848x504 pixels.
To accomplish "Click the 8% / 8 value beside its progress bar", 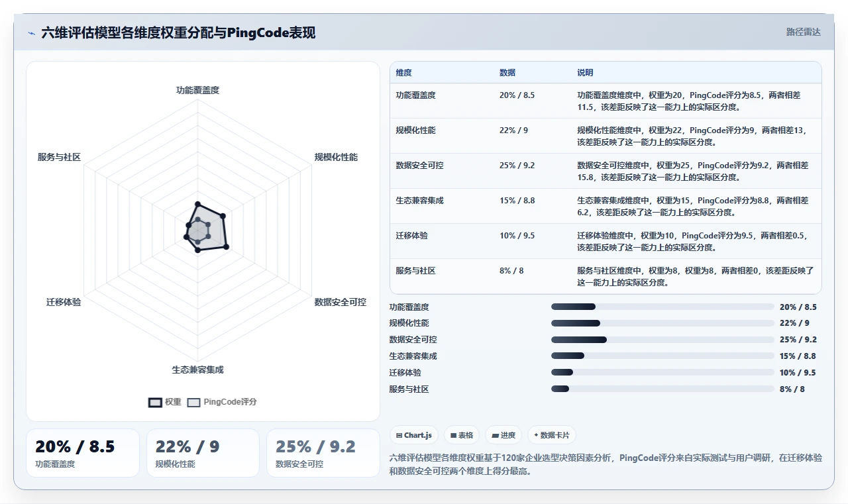I will tap(792, 389).
